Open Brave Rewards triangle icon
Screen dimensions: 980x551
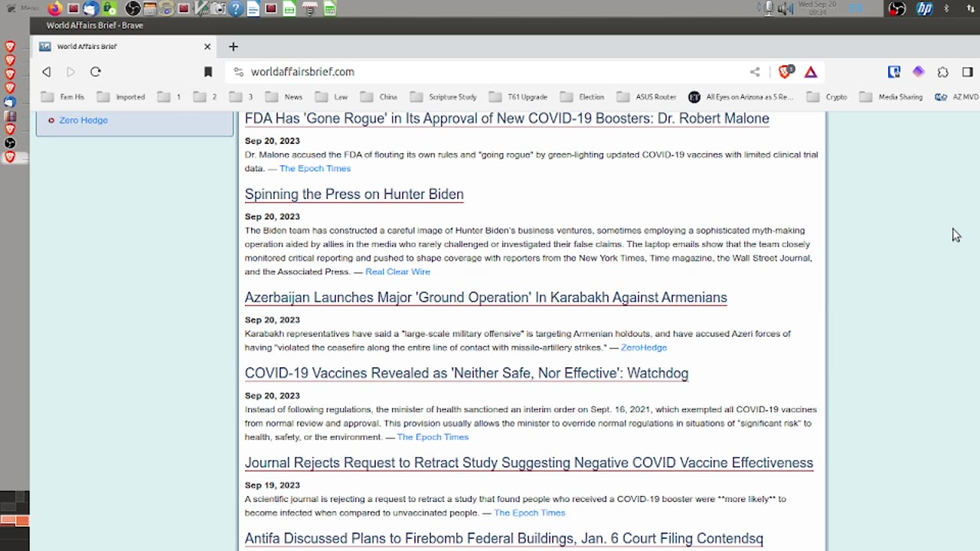pyautogui.click(x=811, y=72)
